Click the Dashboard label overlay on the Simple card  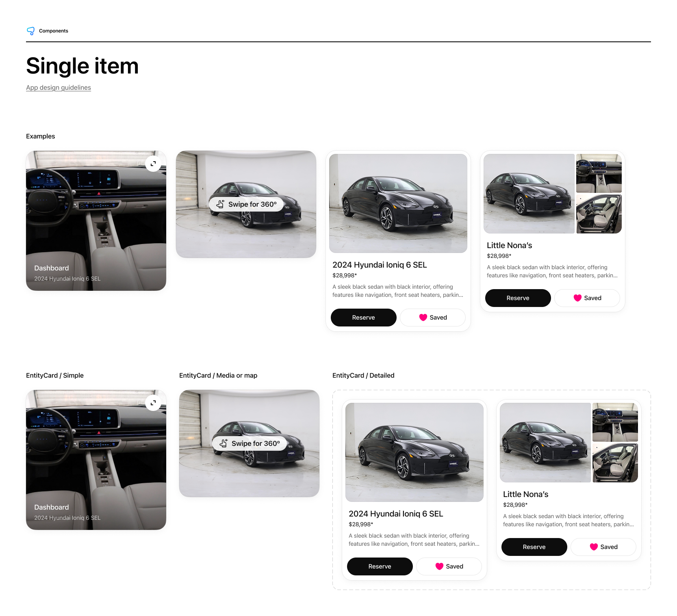[x=51, y=507]
